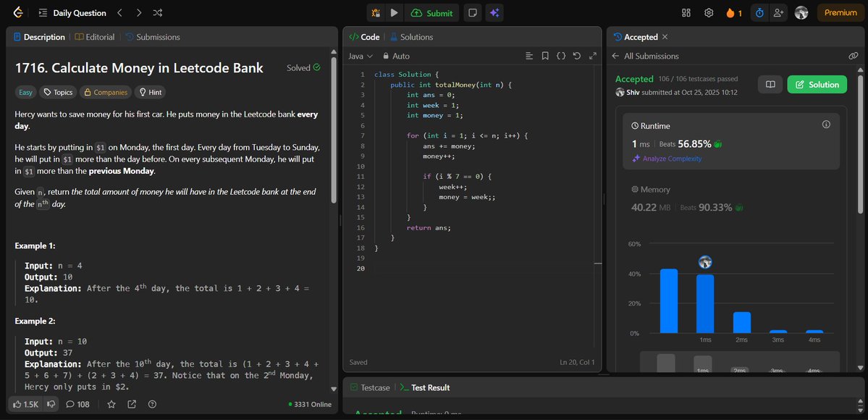868x420 pixels.
Task: Click the 1ms bar in chart
Action: tap(704, 303)
